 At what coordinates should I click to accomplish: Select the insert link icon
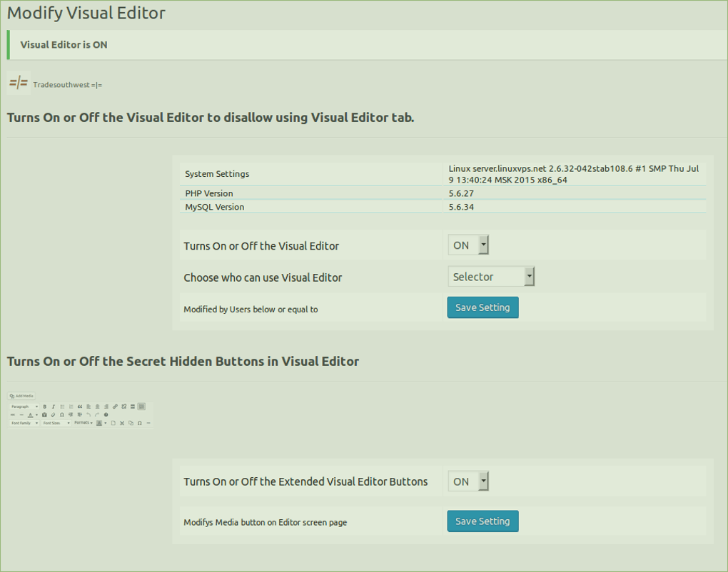115,407
